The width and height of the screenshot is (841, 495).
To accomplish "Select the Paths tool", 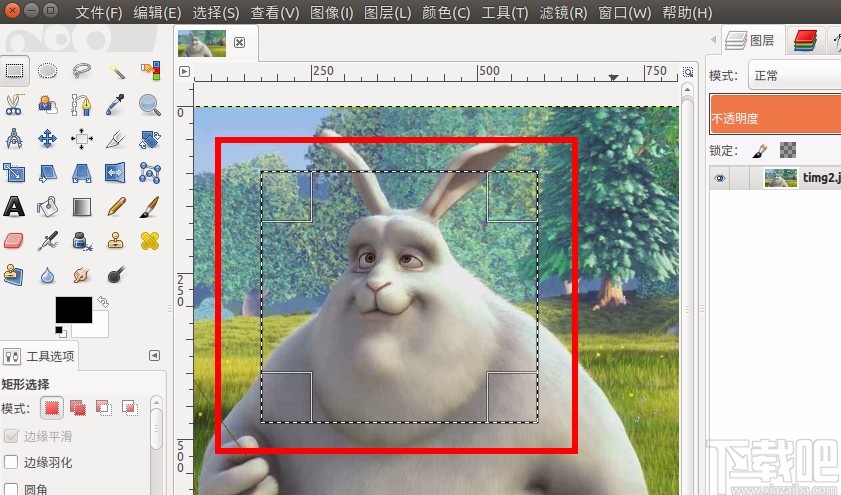I will pyautogui.click(x=82, y=105).
